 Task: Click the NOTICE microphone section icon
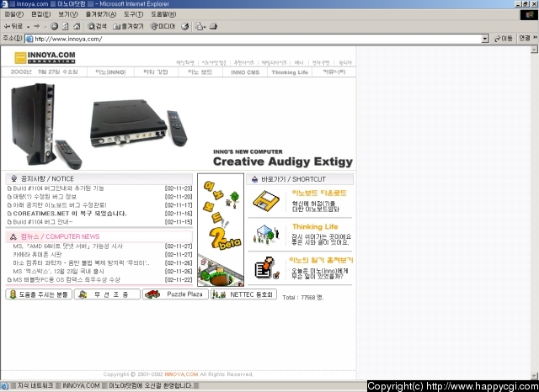[13, 178]
